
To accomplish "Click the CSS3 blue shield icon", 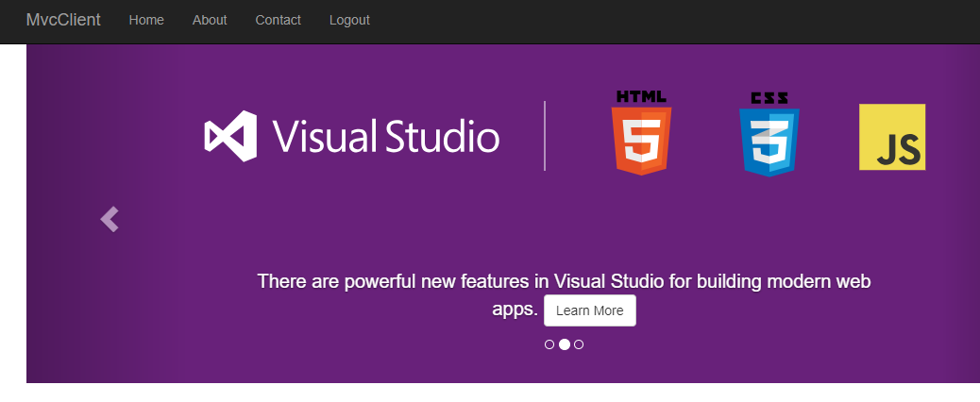I will [x=769, y=142].
